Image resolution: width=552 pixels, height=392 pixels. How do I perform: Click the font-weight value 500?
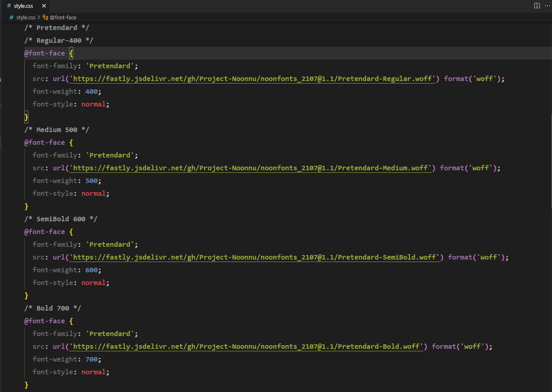[x=91, y=181]
